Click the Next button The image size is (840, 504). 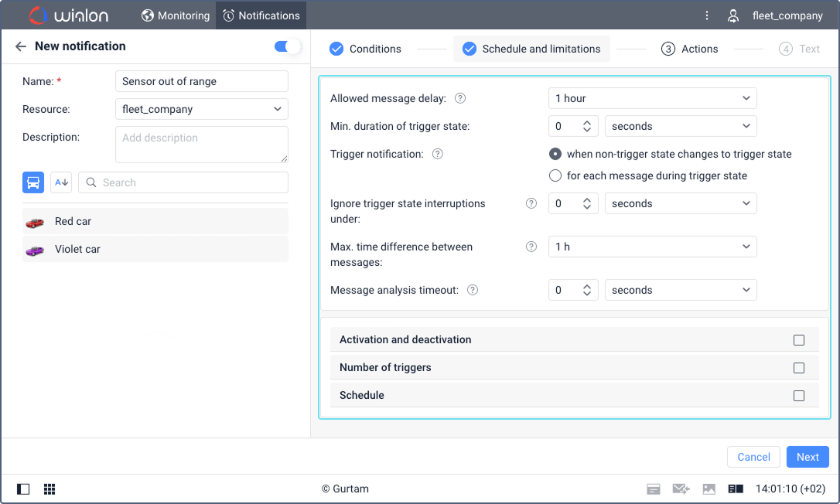click(x=807, y=457)
